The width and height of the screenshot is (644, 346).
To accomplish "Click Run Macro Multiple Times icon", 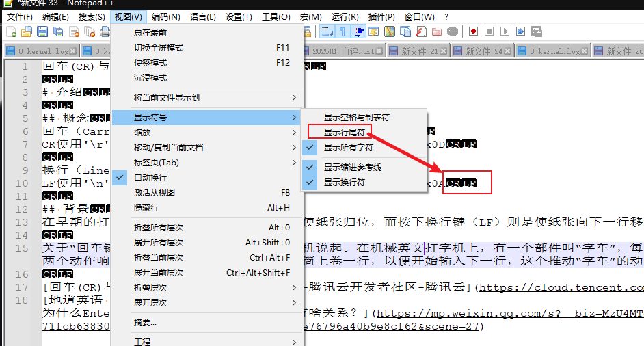I will click(x=520, y=31).
